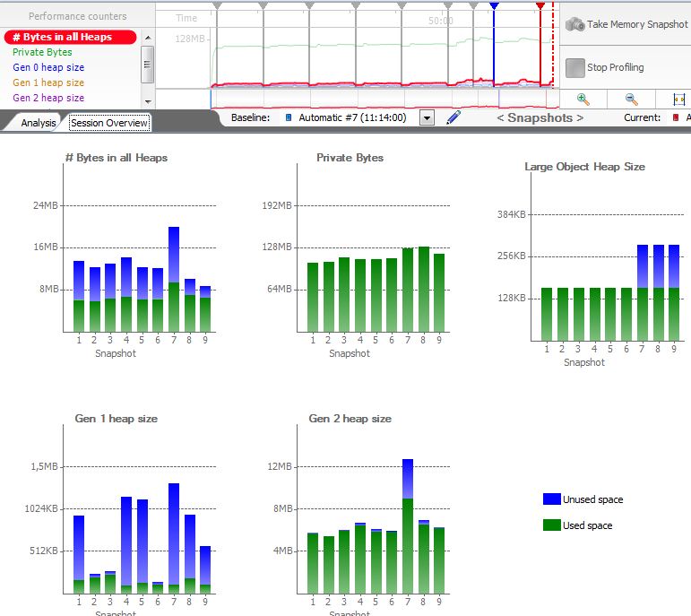
Task: Click the '128MB' label on the timeline graph
Action: pyautogui.click(x=190, y=39)
